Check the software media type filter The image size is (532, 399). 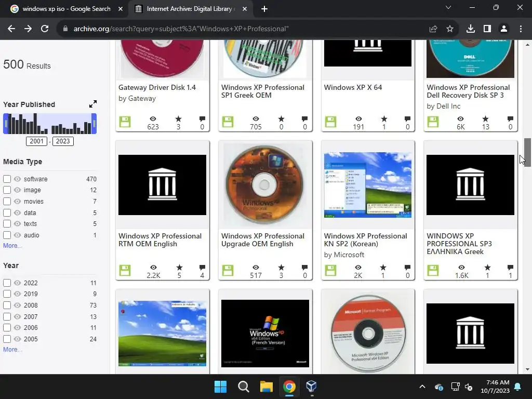pos(7,179)
